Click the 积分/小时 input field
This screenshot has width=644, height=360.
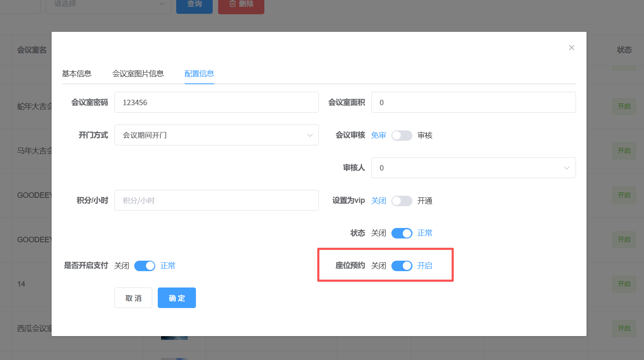pyautogui.click(x=216, y=200)
